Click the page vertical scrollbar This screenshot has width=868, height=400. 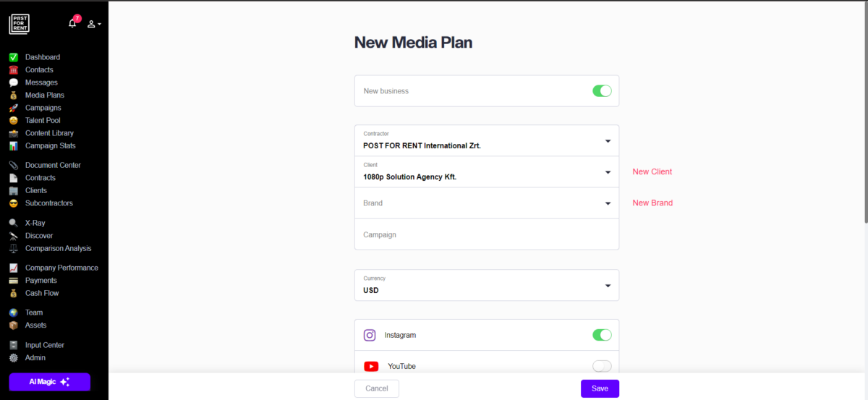[x=864, y=108]
